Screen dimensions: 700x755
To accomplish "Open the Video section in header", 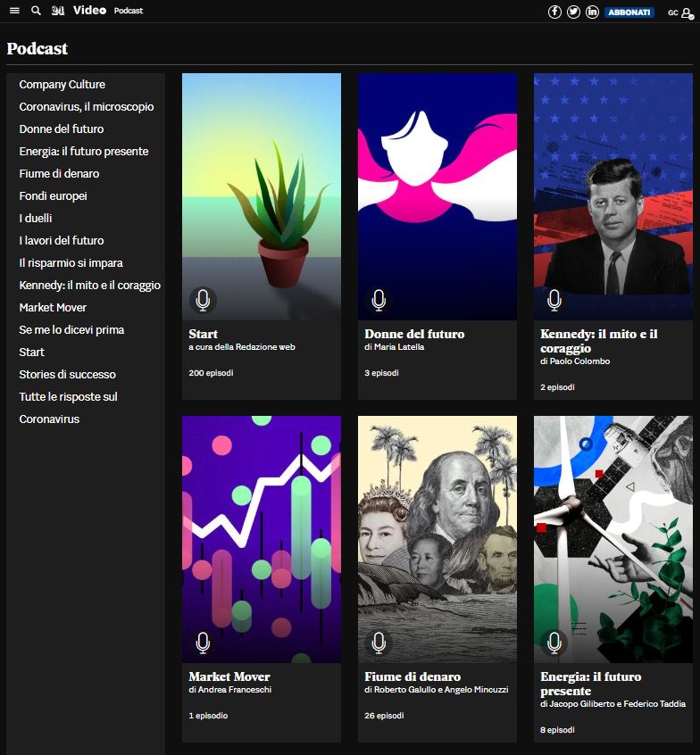I will click(x=89, y=10).
